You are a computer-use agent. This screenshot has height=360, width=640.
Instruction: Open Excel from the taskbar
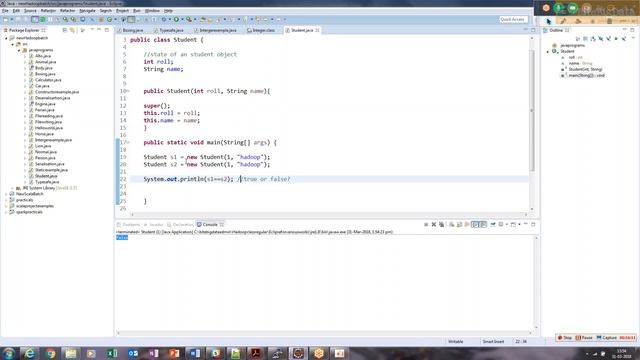coord(112,353)
